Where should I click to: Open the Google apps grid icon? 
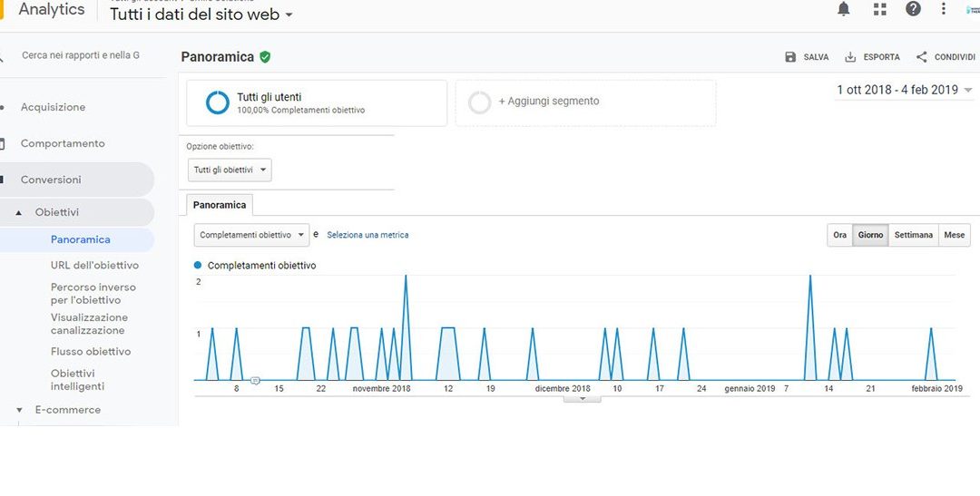[x=880, y=9]
